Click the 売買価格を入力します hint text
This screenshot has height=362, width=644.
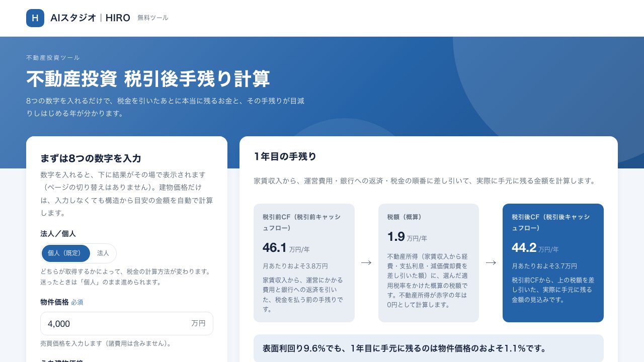pos(106,344)
